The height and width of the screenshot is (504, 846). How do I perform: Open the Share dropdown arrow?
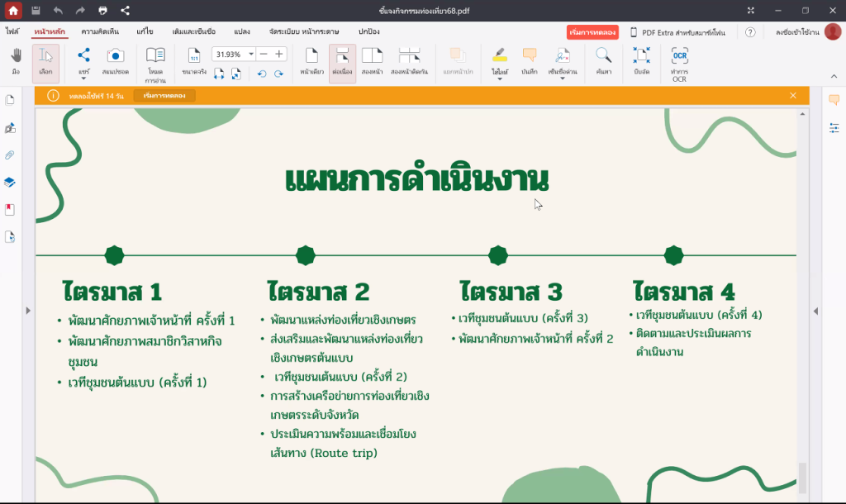coord(83,79)
